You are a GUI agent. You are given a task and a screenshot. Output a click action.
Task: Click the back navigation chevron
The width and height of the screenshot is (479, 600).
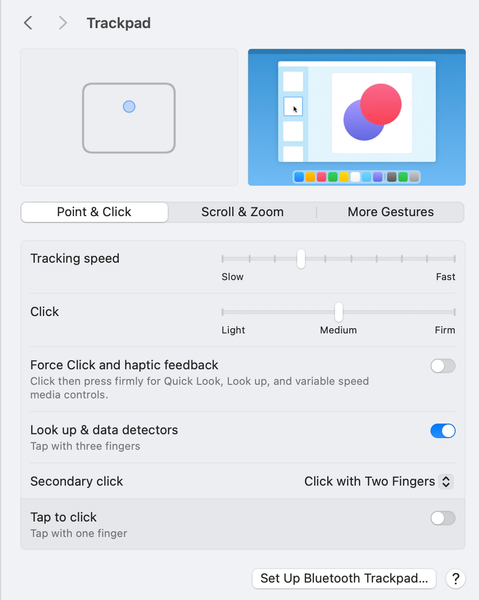(28, 23)
